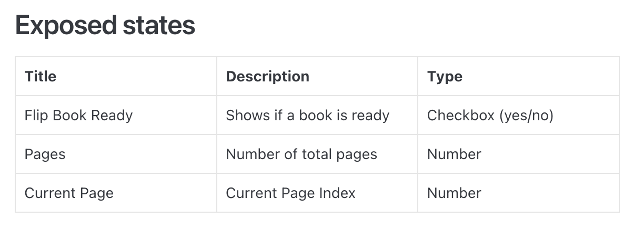Select the Number type in Pages row
Screen dimensions: 644x250
point(454,154)
